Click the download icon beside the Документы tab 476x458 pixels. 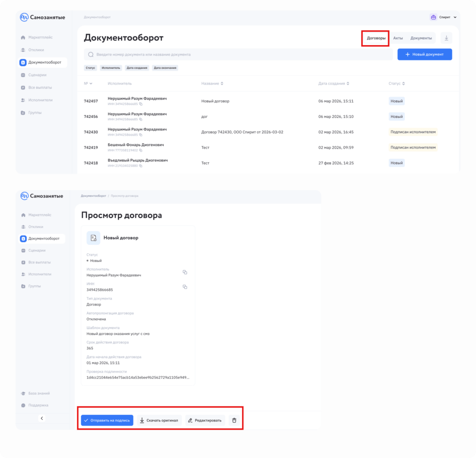pos(446,38)
